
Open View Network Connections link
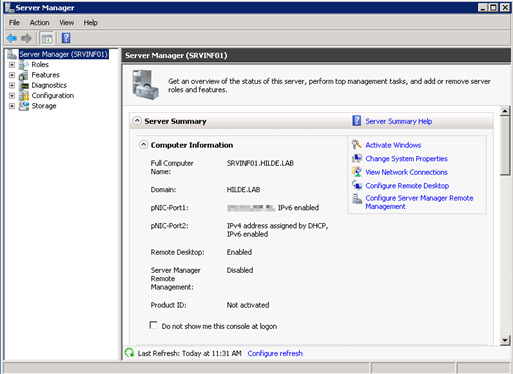tap(406, 172)
